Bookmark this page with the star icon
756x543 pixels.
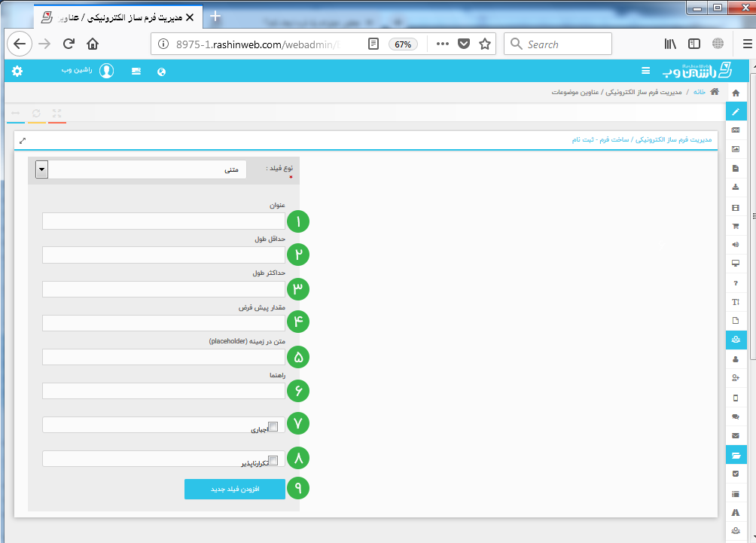tap(485, 44)
